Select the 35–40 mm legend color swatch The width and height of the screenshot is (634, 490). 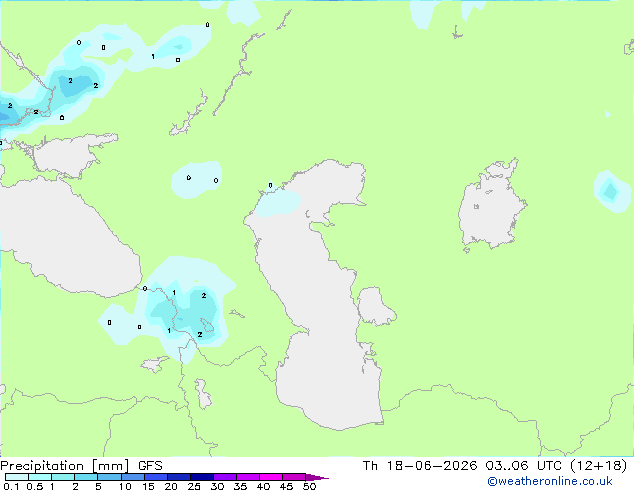[248, 477]
